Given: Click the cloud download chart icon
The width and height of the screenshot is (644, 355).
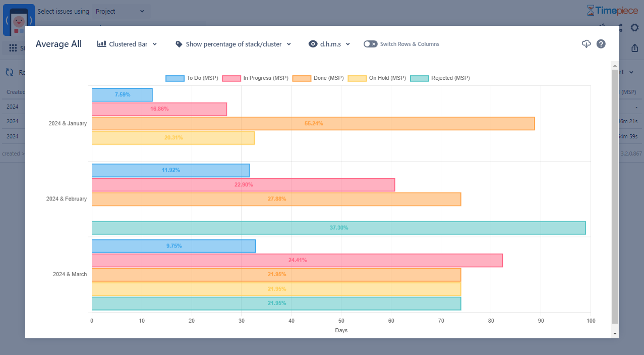Looking at the screenshot, I should click(x=586, y=44).
